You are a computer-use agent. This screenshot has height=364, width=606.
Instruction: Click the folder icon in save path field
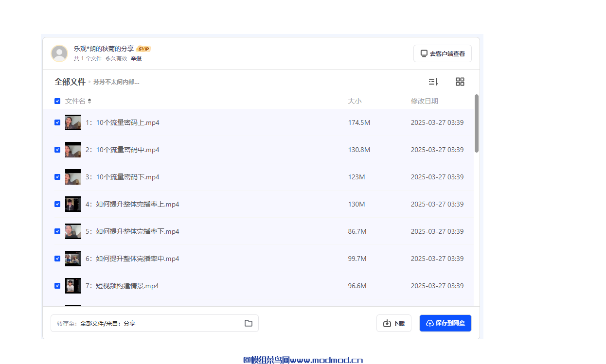coord(249,323)
